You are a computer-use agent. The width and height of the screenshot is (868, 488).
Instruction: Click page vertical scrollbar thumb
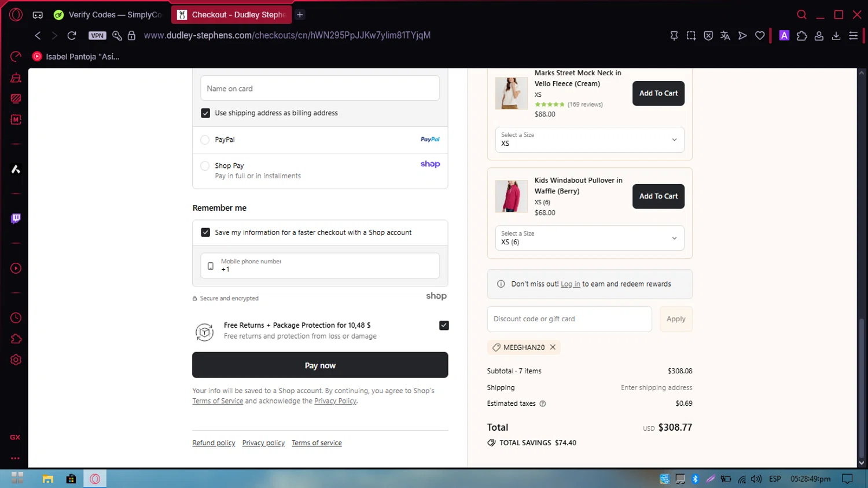pyautogui.click(x=861, y=388)
